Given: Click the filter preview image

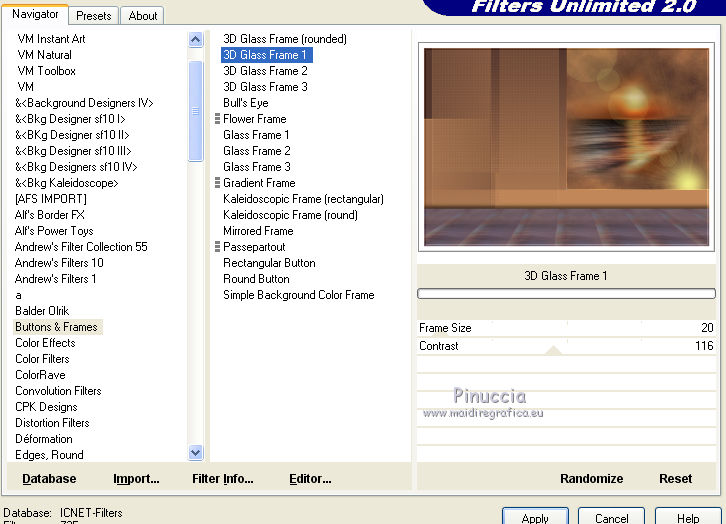Looking at the screenshot, I should [566, 147].
